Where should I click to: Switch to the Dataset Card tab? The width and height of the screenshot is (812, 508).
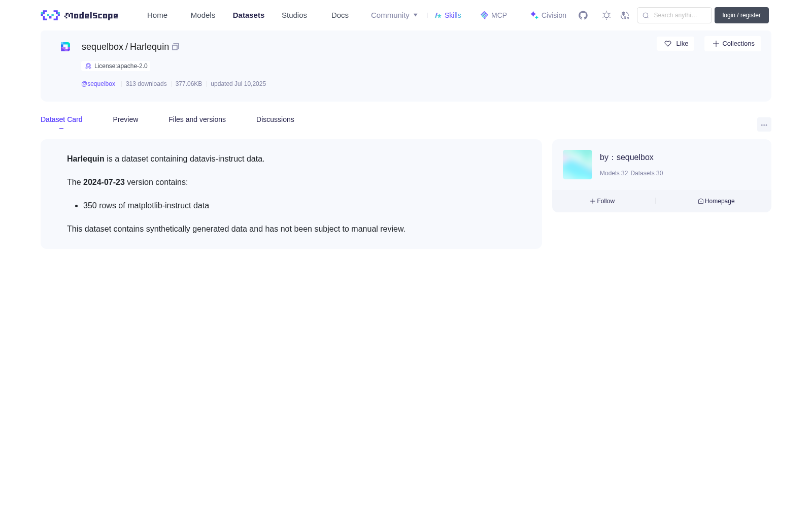point(61,119)
